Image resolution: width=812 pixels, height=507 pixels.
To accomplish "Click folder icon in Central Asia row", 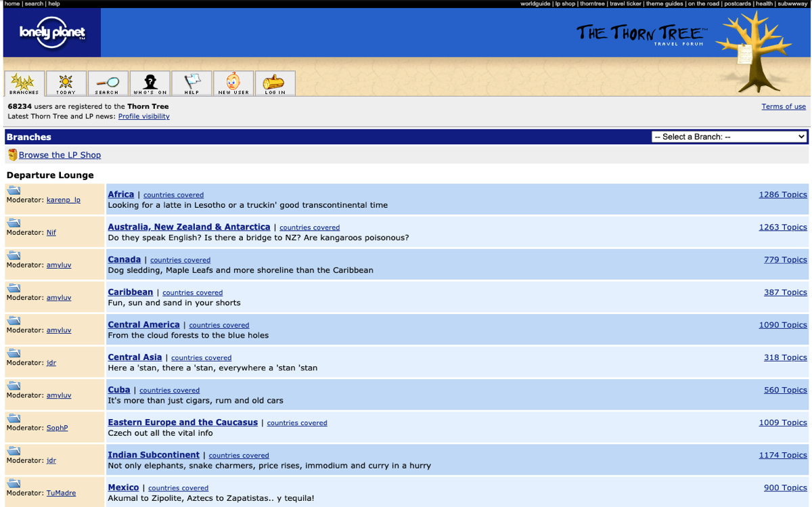I will click(x=14, y=353).
